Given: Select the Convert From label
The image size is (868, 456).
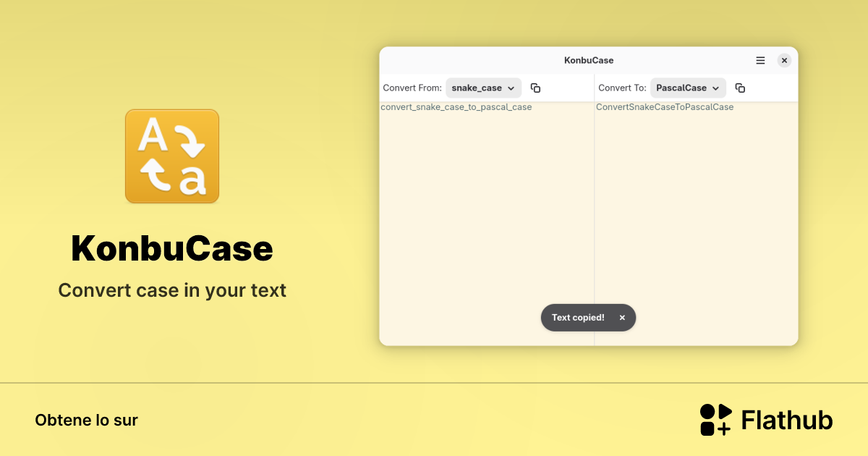Looking at the screenshot, I should click(412, 87).
